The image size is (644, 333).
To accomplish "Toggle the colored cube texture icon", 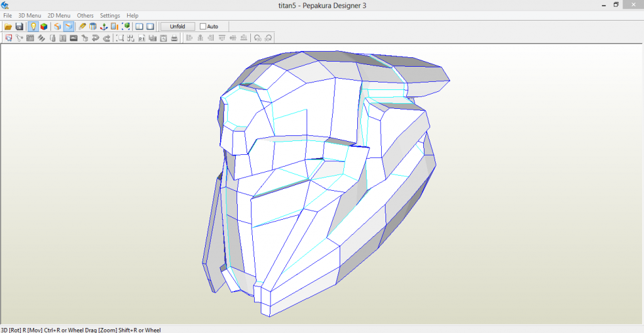I will coord(43,26).
